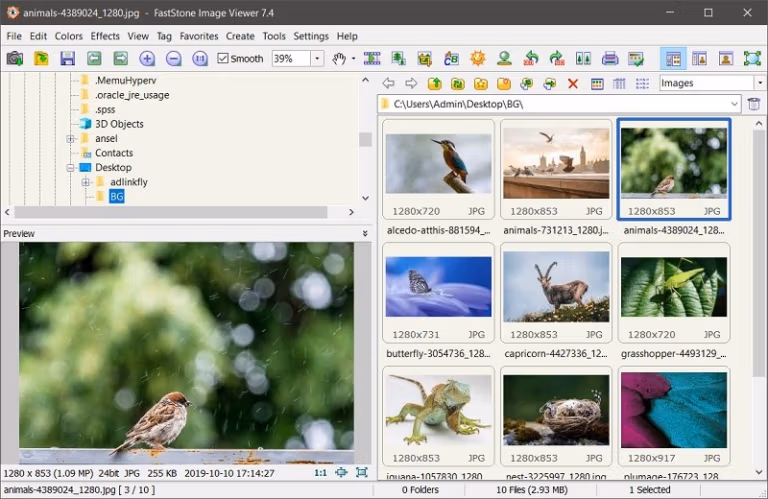Click the Crop Board icon
This screenshot has width=768, height=499.
425,59
